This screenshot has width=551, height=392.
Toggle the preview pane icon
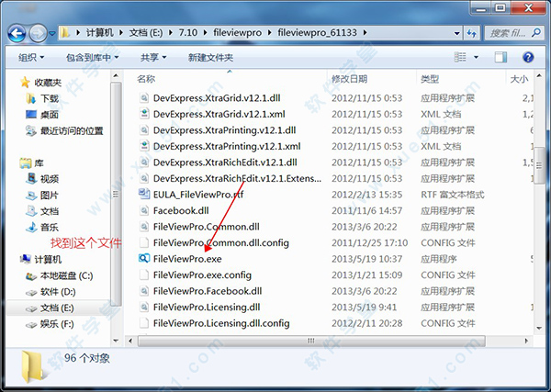(x=500, y=57)
